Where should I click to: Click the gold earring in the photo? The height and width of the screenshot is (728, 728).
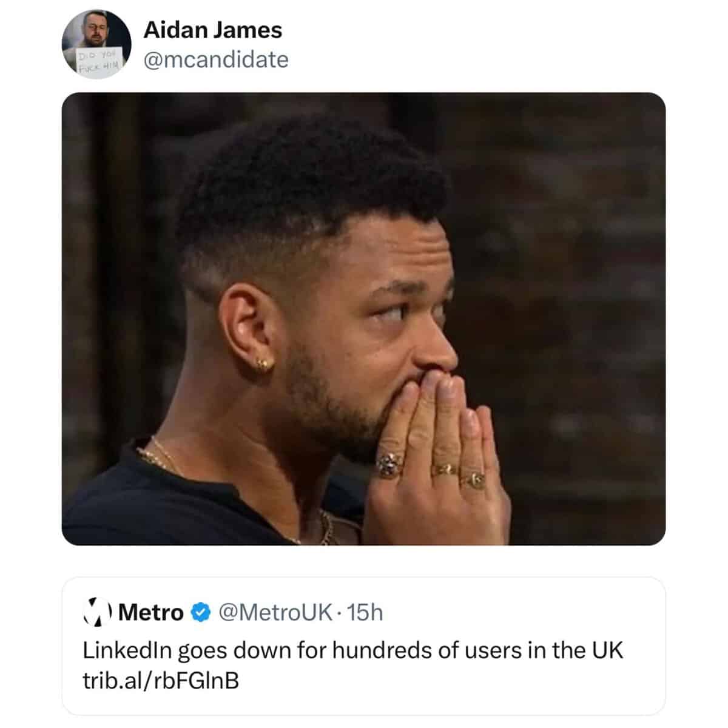265,363
